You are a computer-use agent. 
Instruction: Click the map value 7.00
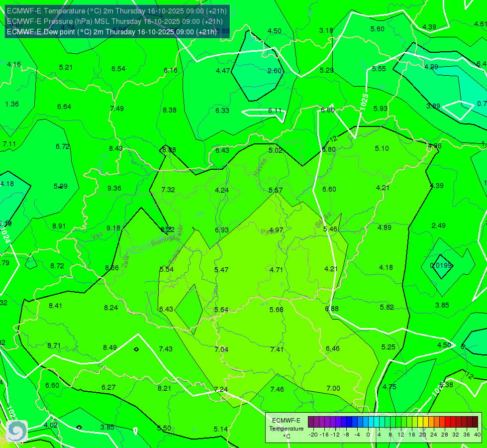click(333, 388)
